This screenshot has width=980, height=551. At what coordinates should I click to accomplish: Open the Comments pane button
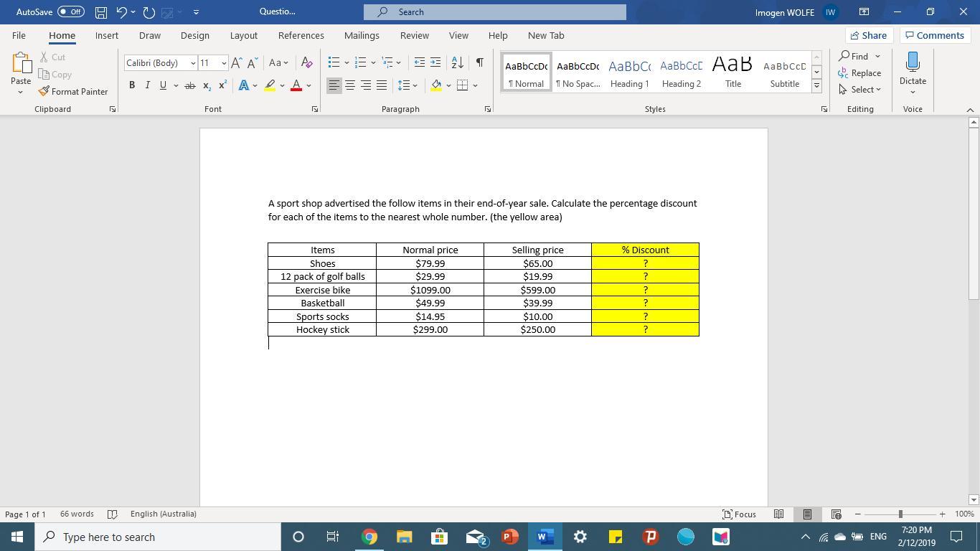point(934,35)
